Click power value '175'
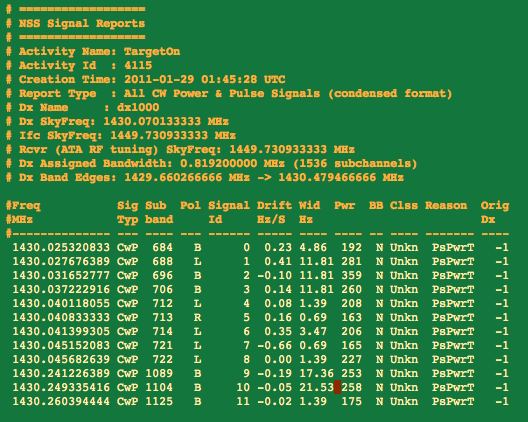The height and width of the screenshot is (422, 528). [352, 401]
